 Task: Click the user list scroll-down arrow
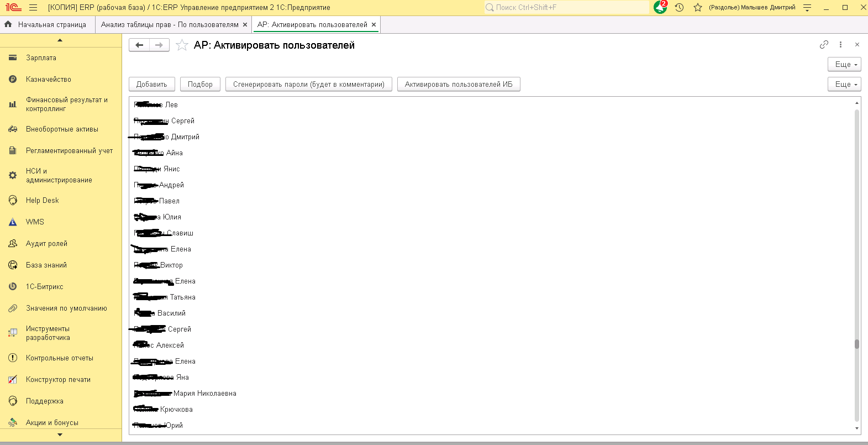857,428
